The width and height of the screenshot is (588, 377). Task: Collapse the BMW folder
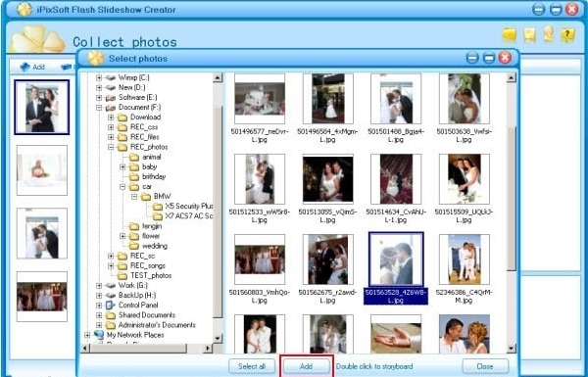[x=134, y=197]
